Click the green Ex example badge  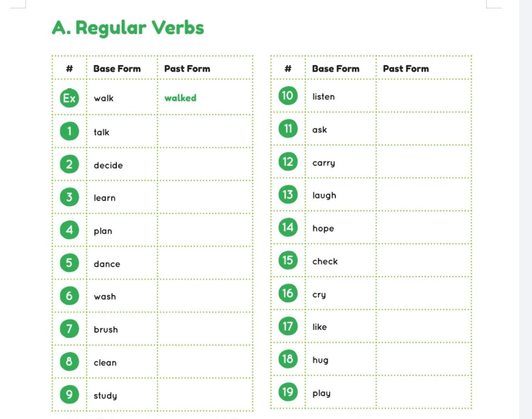coord(69,98)
